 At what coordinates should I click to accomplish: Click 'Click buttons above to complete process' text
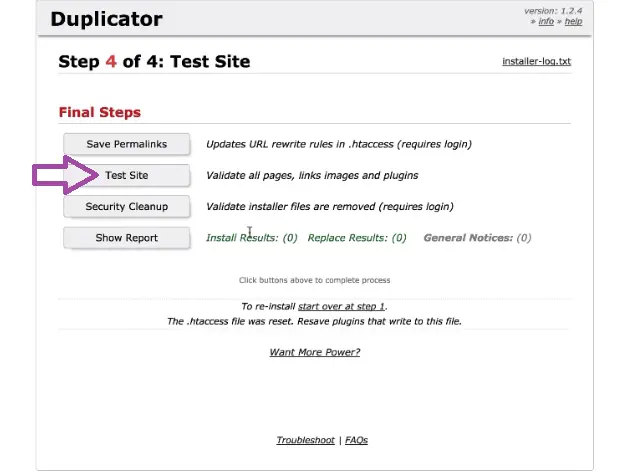(x=314, y=280)
